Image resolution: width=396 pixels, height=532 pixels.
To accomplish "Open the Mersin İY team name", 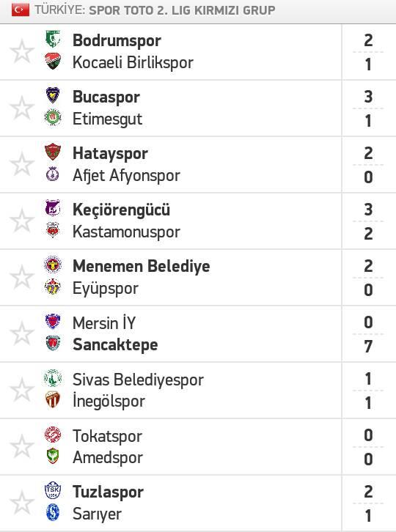I will click(x=104, y=322).
